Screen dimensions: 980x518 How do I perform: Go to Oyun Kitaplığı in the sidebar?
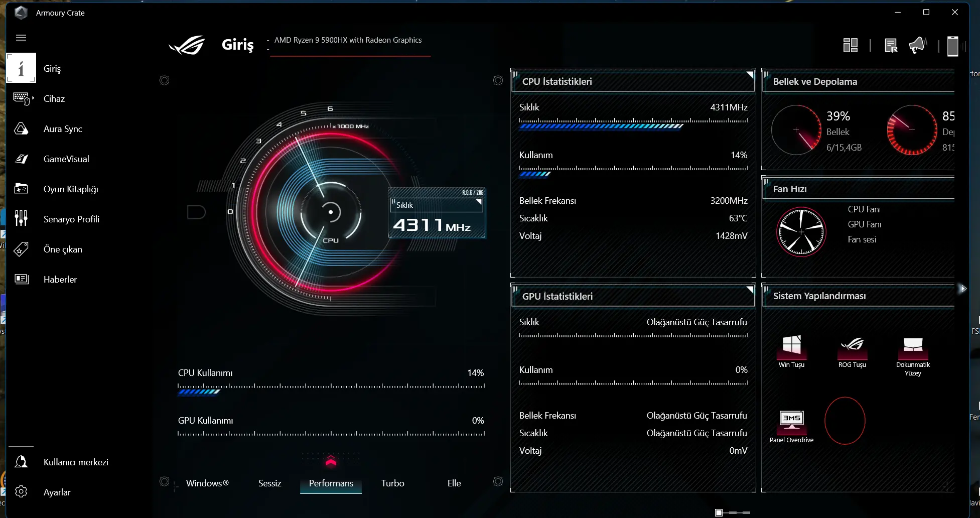point(71,189)
